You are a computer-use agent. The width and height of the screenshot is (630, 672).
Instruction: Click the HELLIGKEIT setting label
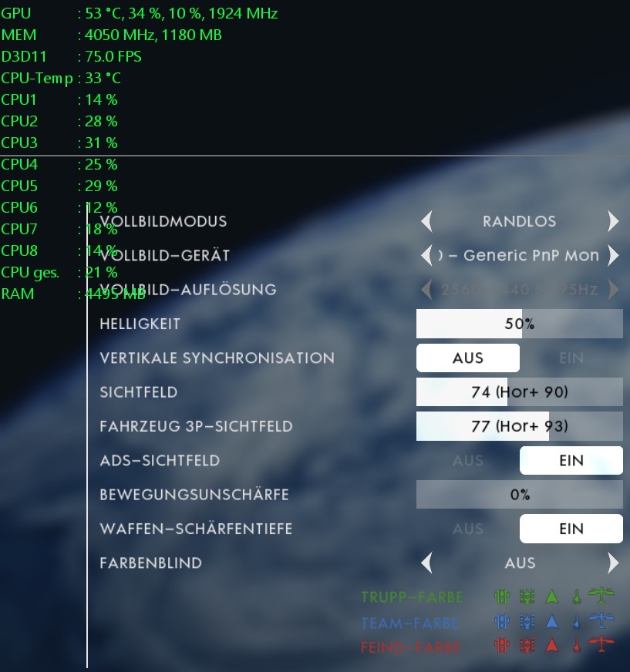coord(140,324)
